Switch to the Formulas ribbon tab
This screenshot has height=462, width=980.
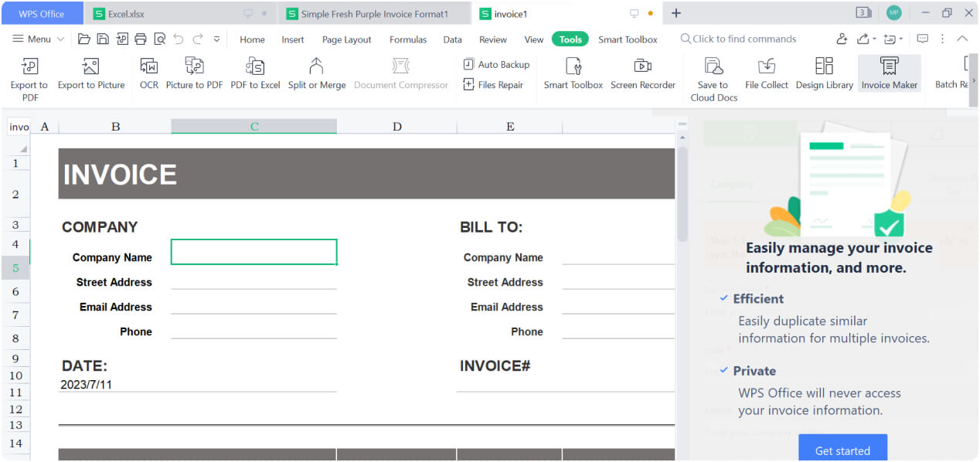click(408, 39)
